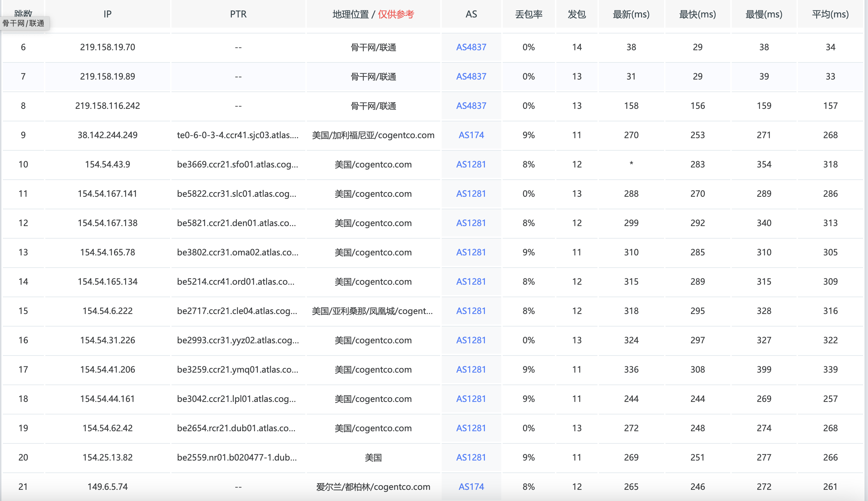Select IP address 219.158.116.242
868x501 pixels.
pos(107,106)
